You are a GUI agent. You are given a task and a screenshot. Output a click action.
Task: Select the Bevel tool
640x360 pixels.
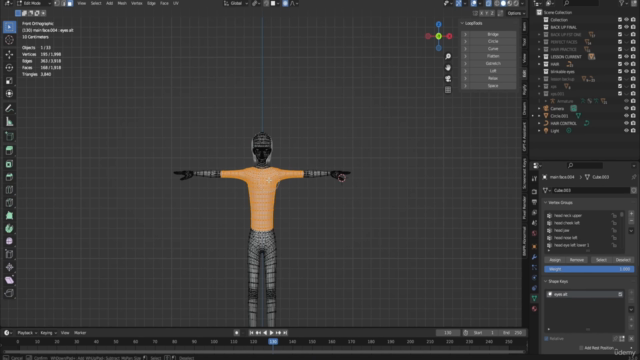[9, 177]
